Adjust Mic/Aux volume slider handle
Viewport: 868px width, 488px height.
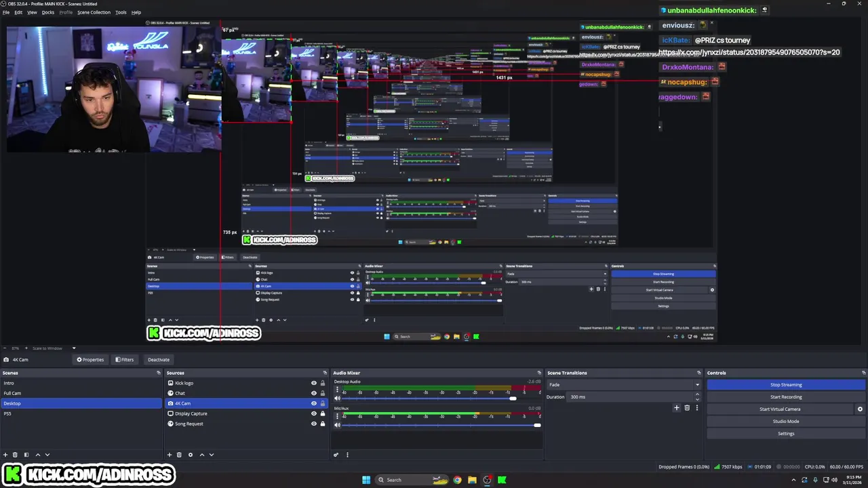tap(537, 425)
